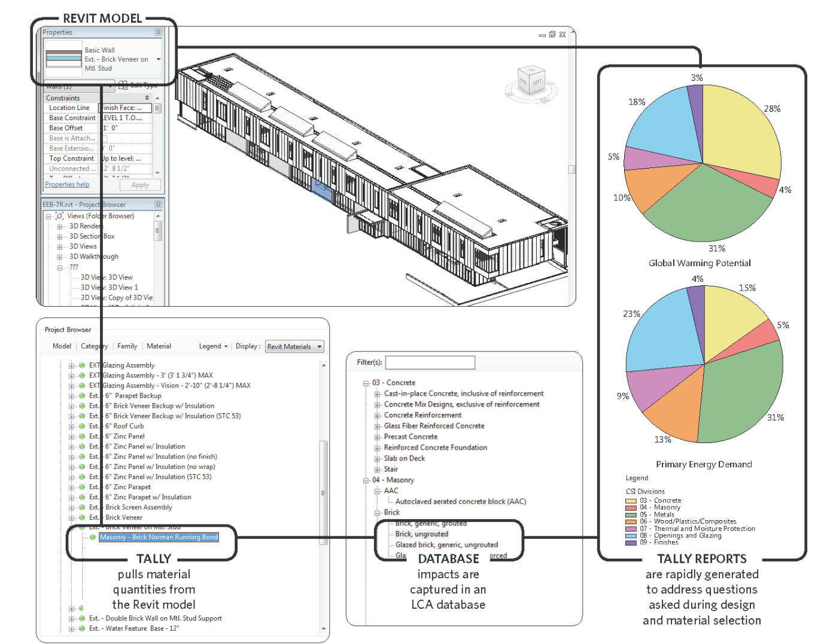Click the Apply button in Properties
833x644 pixels.
140,185
